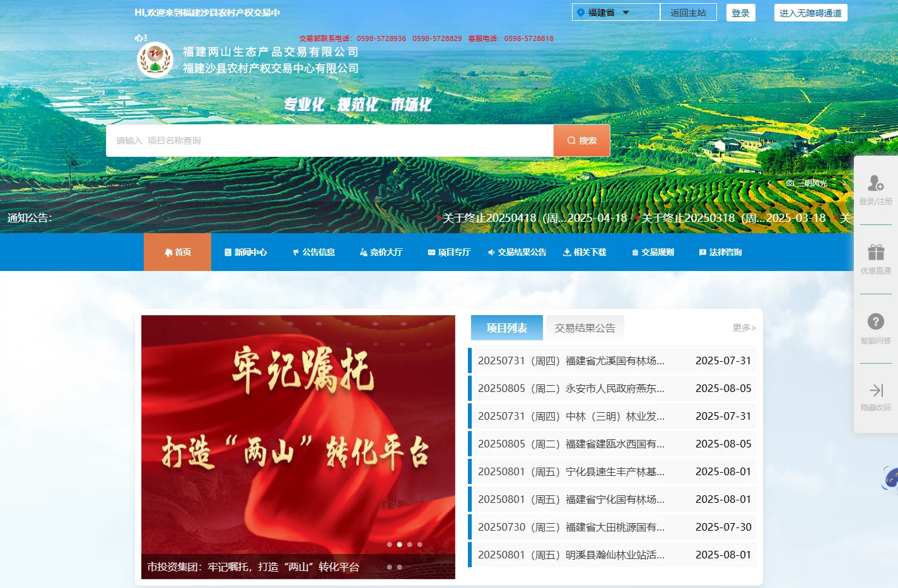Viewport: 898px width, 588px height.
Task: Click service phone 0598-5728818
Action: 529,38
